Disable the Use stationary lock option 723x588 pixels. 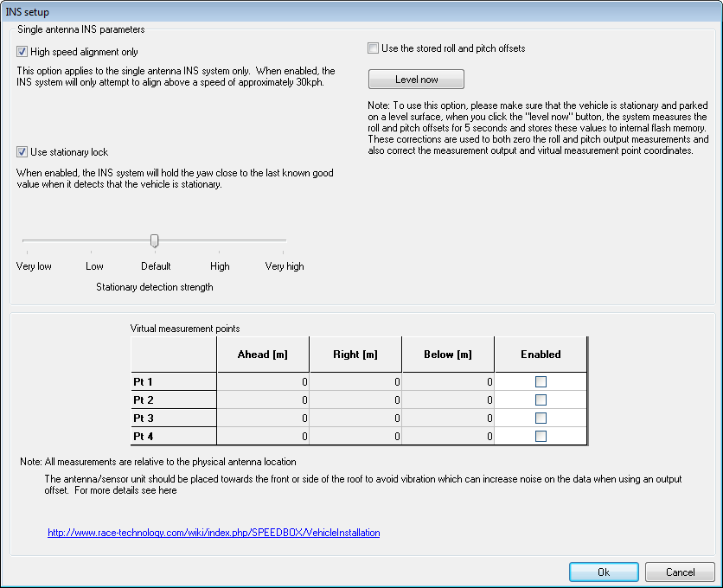point(22,152)
